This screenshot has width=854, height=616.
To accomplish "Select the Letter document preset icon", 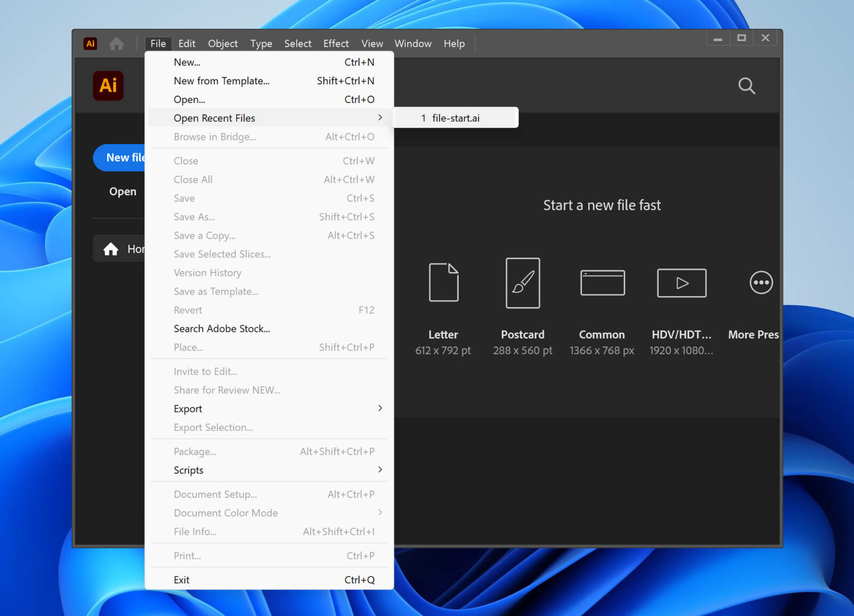I will [443, 283].
